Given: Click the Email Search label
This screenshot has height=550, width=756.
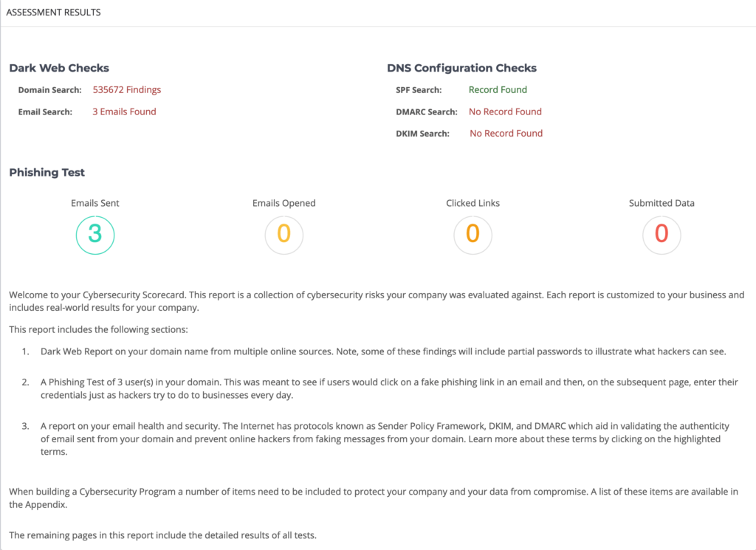Looking at the screenshot, I should [x=45, y=111].
